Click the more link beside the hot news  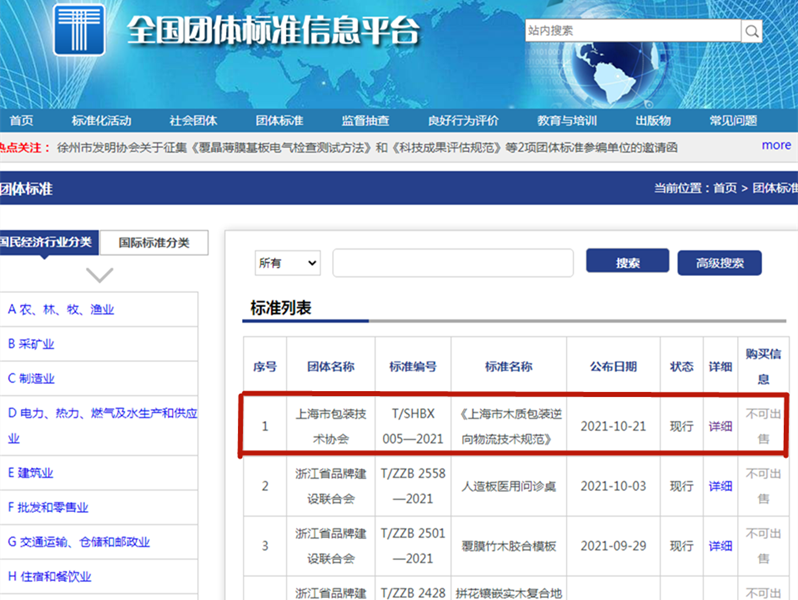tap(776, 145)
